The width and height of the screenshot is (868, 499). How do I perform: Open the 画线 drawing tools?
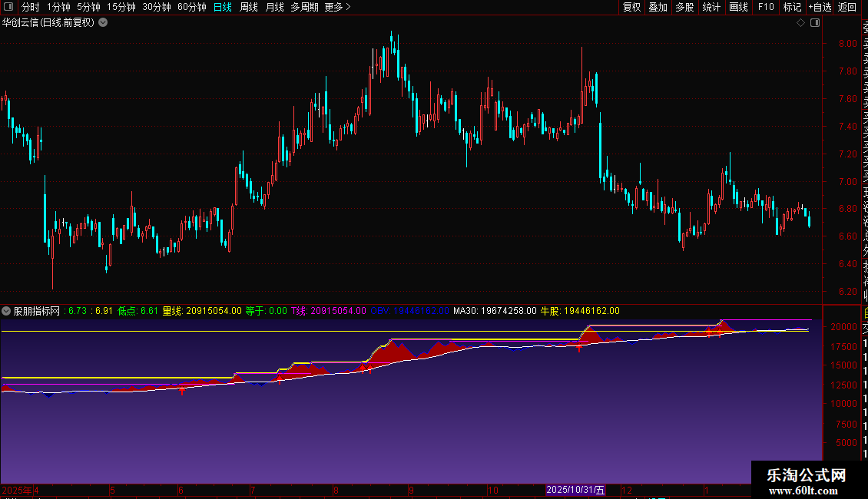738,7
